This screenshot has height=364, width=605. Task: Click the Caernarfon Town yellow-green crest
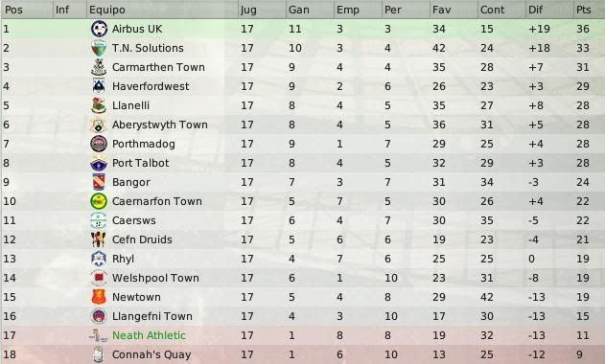(99, 201)
